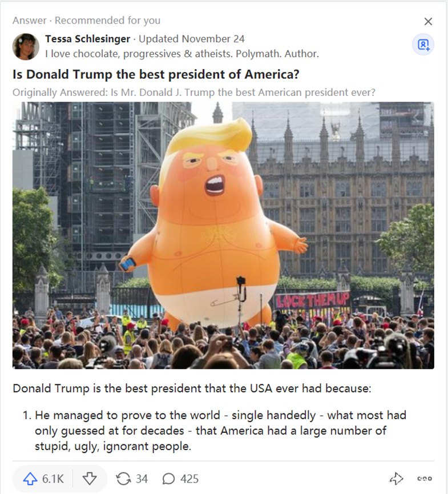Image resolution: width=448 pixels, height=494 pixels.
Task: Click the share arrow icon
Action: (x=396, y=479)
